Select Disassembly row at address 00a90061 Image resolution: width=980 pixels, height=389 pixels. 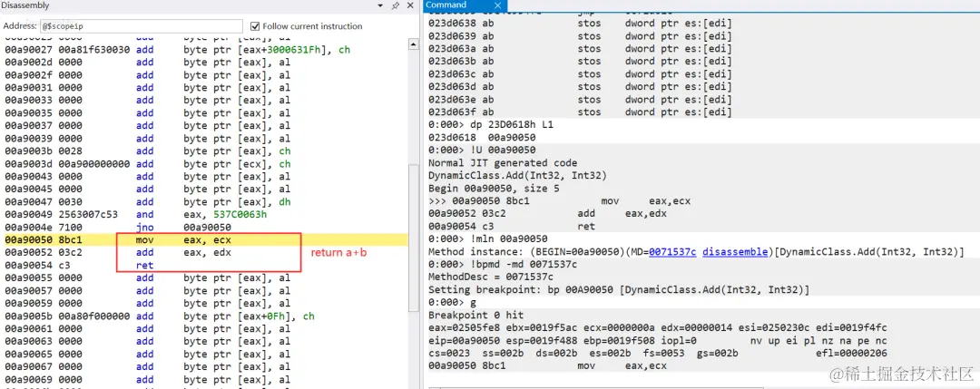[x=206, y=328]
